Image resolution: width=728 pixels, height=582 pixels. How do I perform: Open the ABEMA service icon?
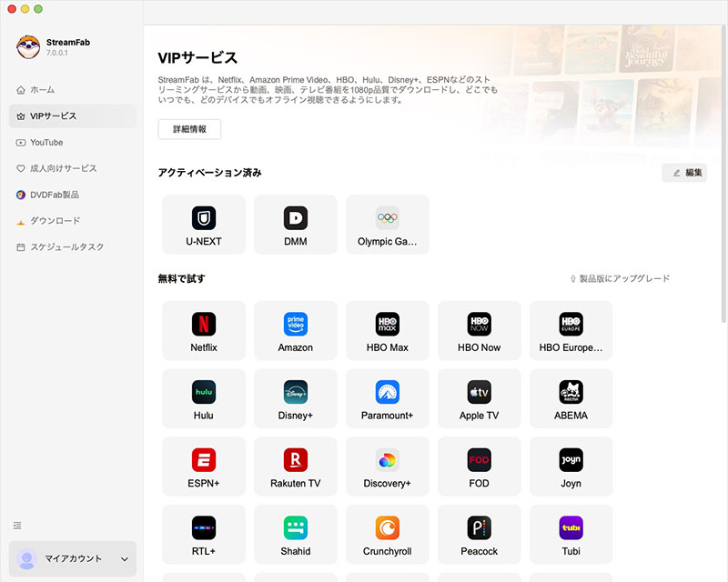pyautogui.click(x=571, y=392)
